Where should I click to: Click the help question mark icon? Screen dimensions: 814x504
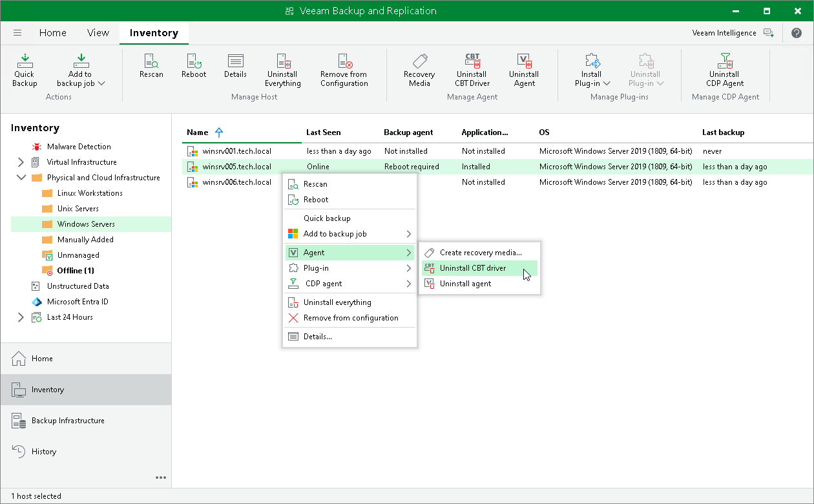(x=796, y=33)
